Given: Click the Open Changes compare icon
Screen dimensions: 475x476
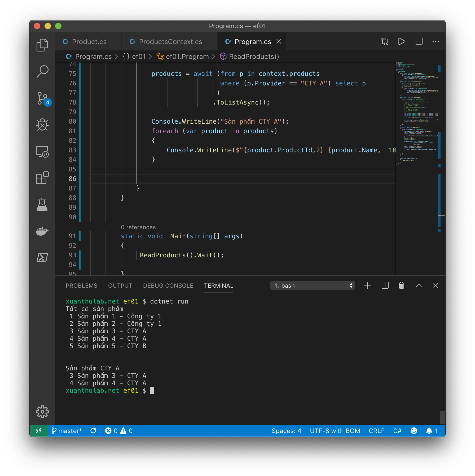Looking at the screenshot, I should [x=385, y=41].
